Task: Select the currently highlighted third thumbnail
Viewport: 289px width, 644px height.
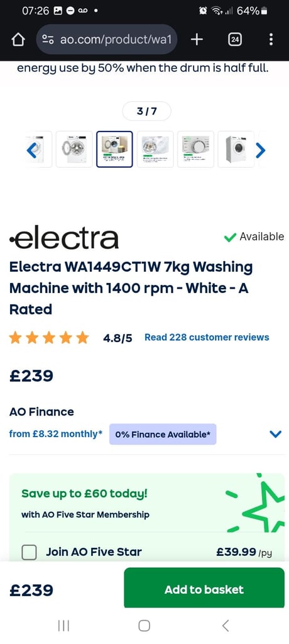Action: pyautogui.click(x=114, y=149)
